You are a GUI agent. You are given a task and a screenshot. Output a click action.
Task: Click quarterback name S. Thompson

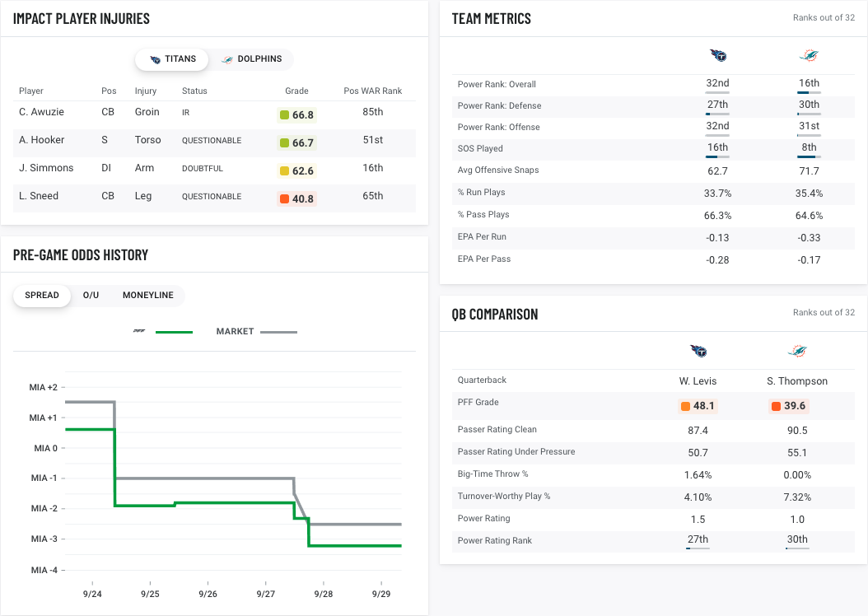796,381
